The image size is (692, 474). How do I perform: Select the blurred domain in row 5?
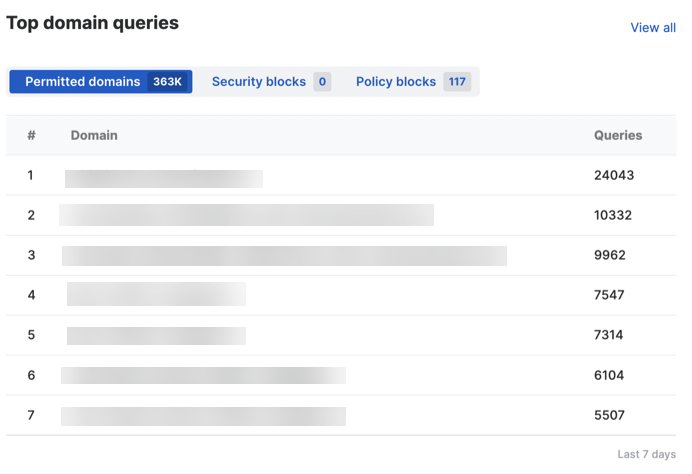[156, 335]
